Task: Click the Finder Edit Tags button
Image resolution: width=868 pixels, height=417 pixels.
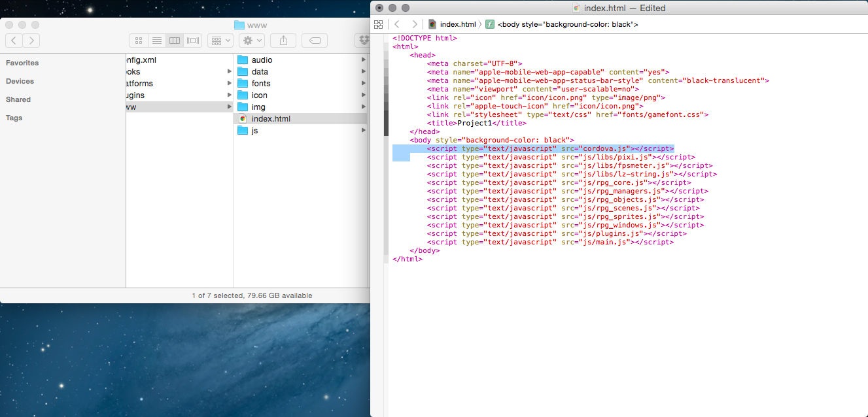Action: pyautogui.click(x=315, y=41)
